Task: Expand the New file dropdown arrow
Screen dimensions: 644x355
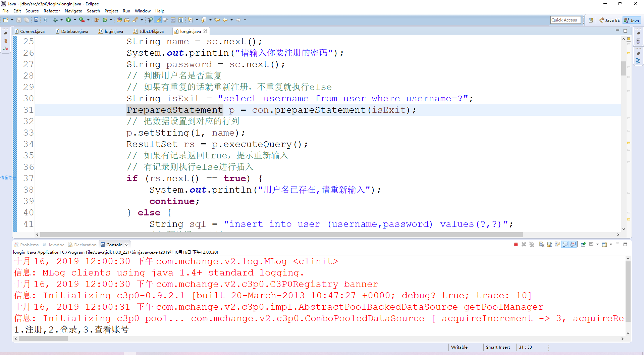Action: [12, 20]
